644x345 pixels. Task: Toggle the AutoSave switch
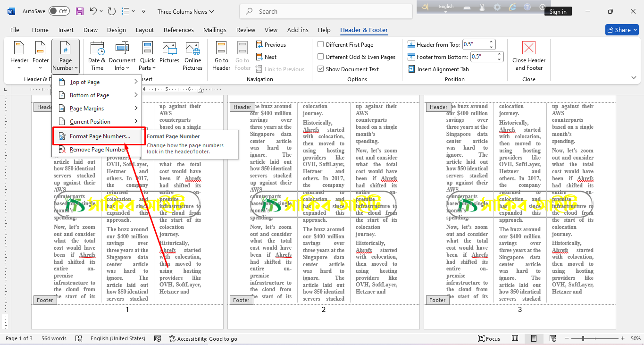(x=59, y=11)
